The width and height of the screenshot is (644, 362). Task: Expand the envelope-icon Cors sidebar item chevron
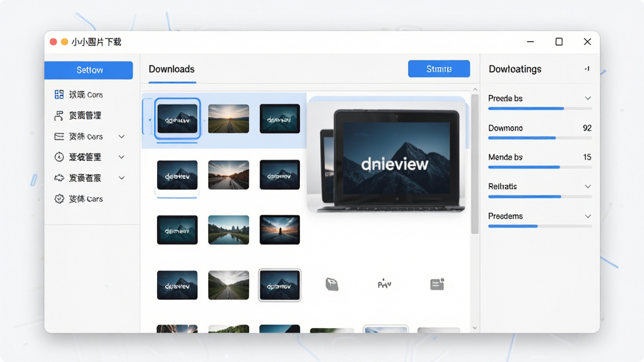(x=121, y=136)
